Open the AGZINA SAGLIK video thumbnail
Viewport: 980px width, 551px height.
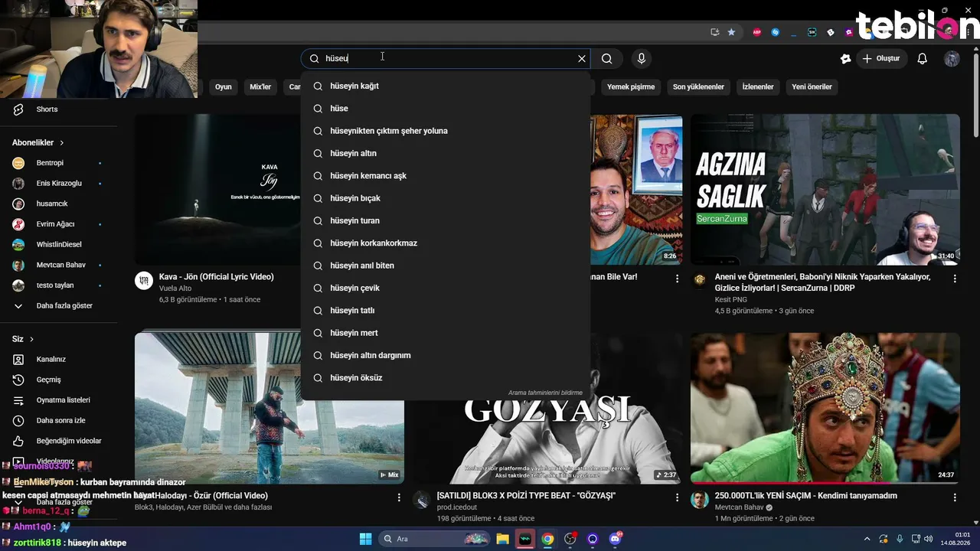click(825, 190)
